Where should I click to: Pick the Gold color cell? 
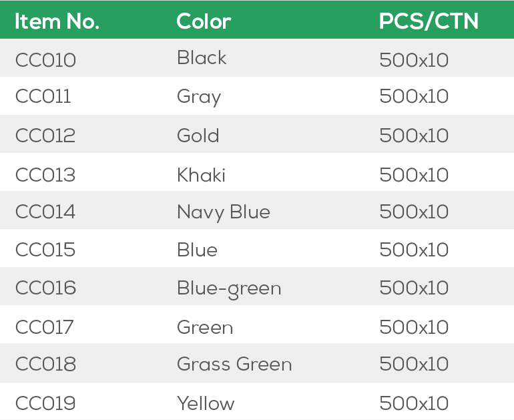(x=198, y=136)
